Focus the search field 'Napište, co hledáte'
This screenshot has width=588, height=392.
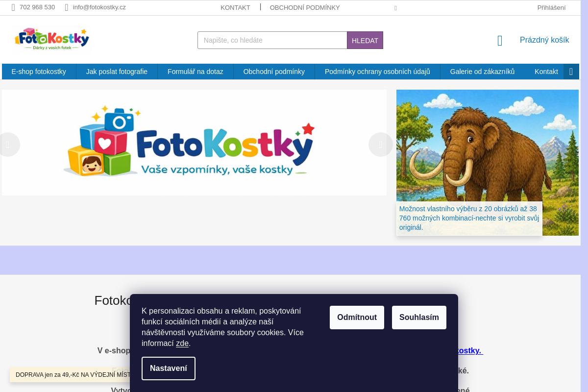272,40
